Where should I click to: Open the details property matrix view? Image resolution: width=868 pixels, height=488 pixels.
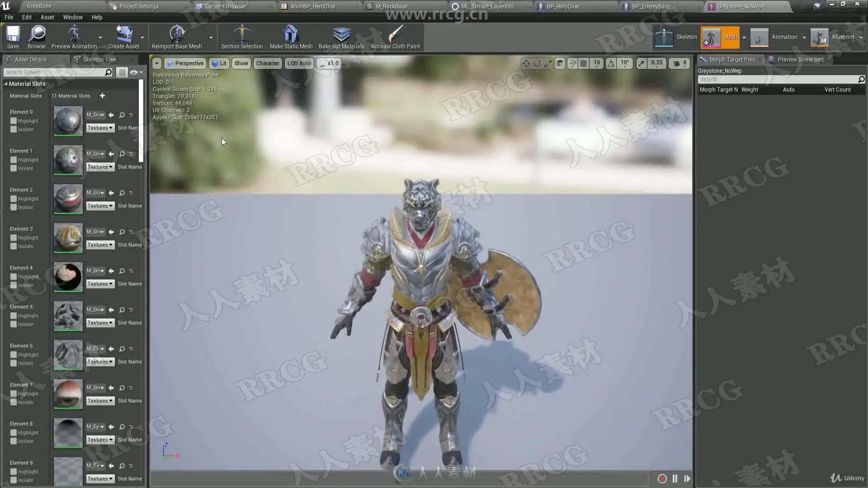point(122,72)
